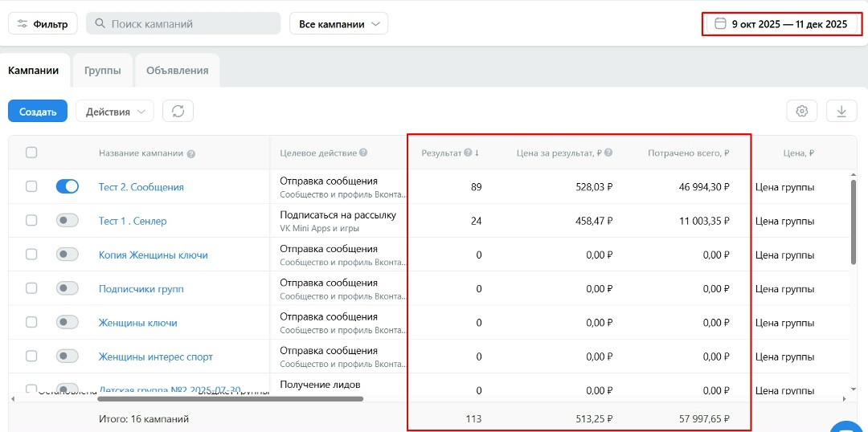Viewport: 868px width, 432px height.
Task: Open the Фильтр filter panel
Action: pyautogui.click(x=43, y=24)
